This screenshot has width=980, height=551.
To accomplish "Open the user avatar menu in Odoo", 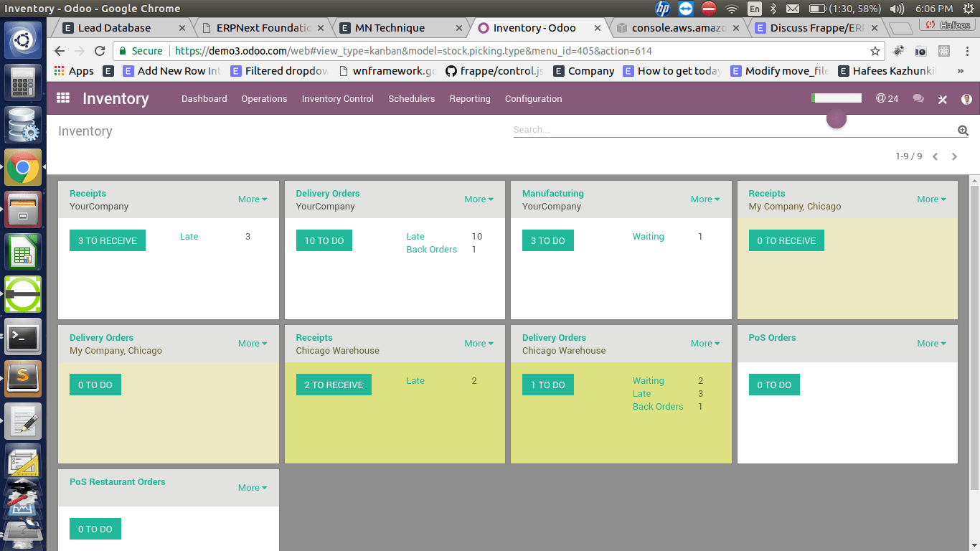I will (x=966, y=99).
